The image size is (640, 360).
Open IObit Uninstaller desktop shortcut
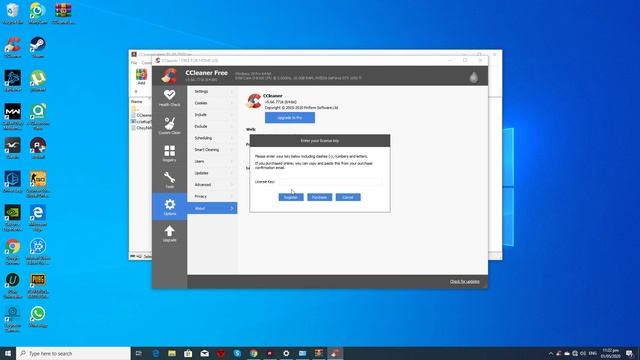point(13,285)
